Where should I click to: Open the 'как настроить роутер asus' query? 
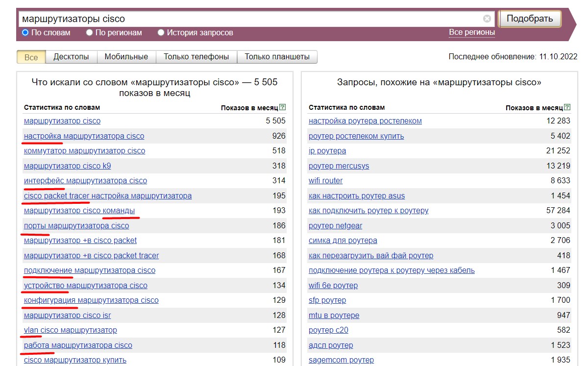[357, 196]
